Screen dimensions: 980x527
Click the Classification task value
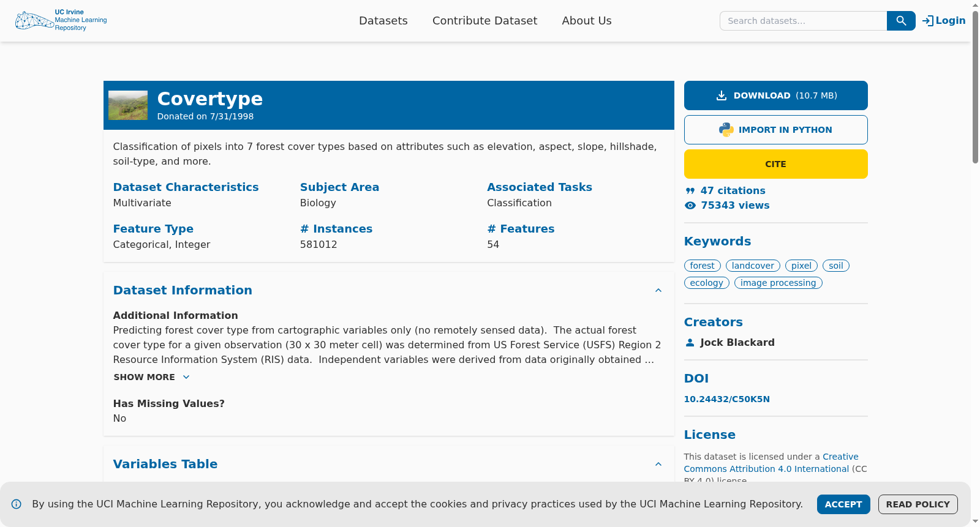point(519,203)
